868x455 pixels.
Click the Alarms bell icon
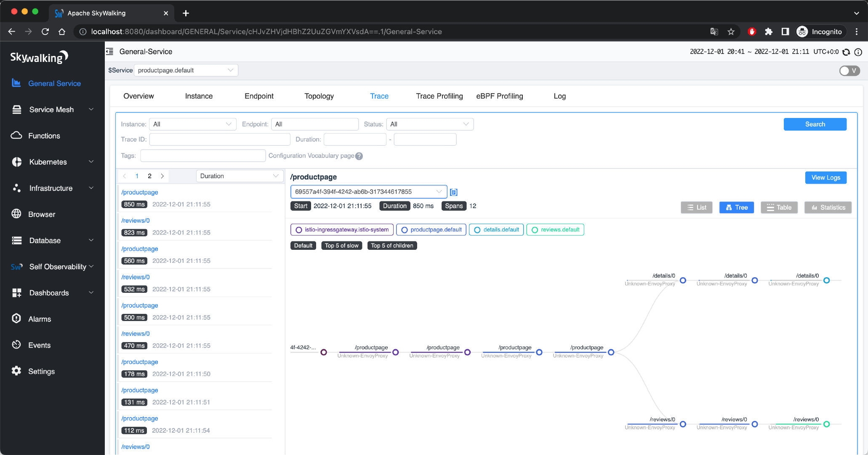point(16,319)
